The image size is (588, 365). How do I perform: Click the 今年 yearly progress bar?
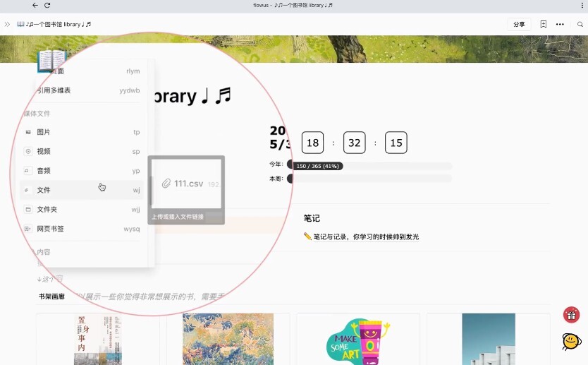pyautogui.click(x=370, y=166)
